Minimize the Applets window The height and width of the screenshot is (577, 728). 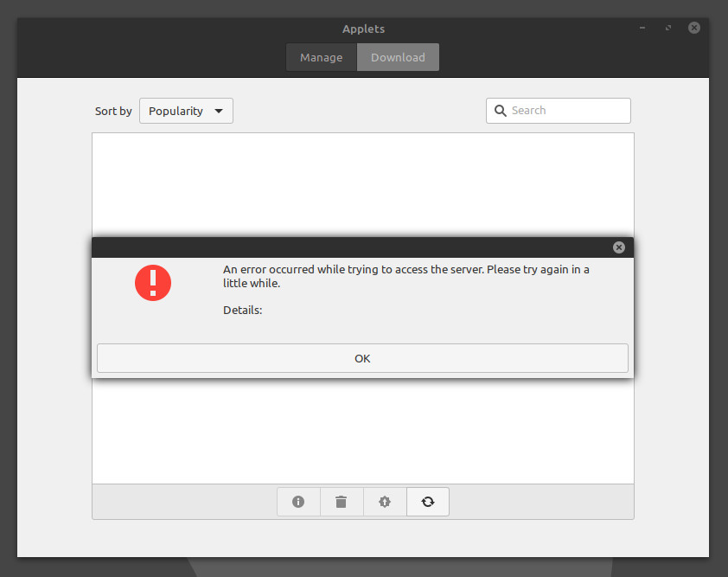(642, 28)
